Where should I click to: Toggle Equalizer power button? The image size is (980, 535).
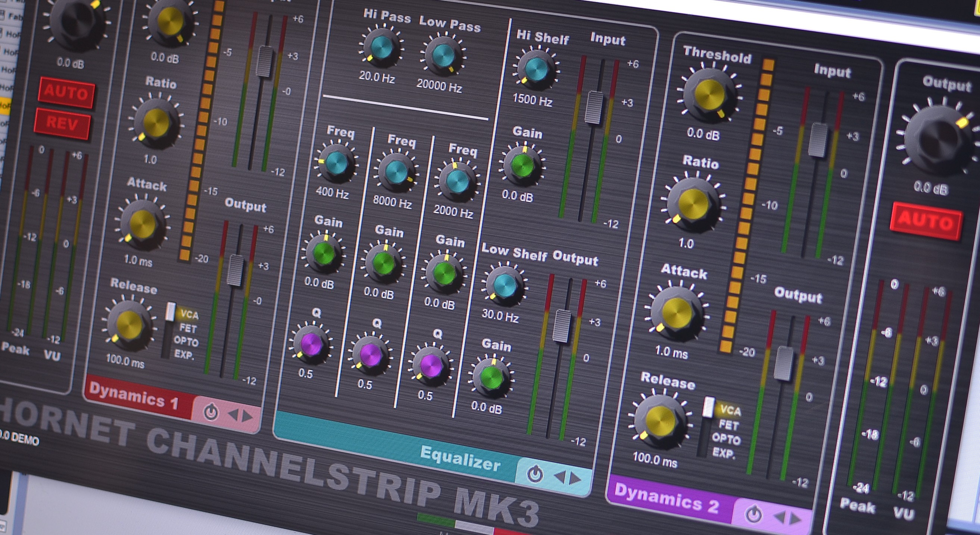pos(535,474)
